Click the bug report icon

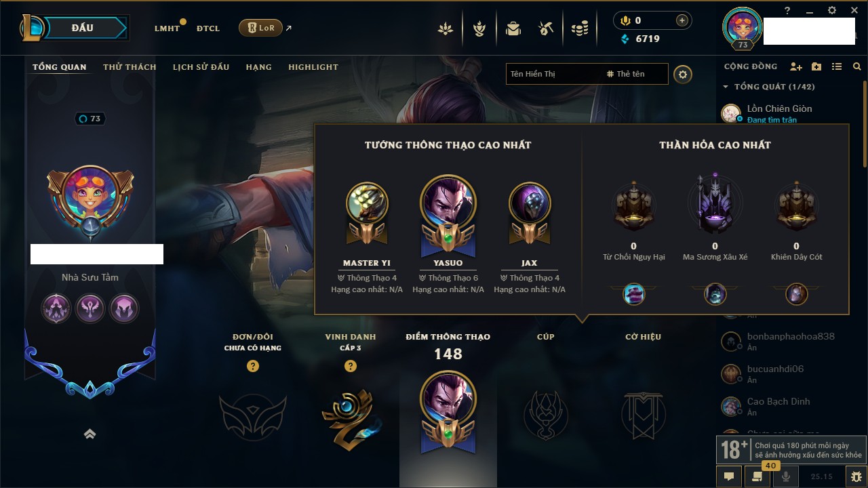tap(856, 476)
